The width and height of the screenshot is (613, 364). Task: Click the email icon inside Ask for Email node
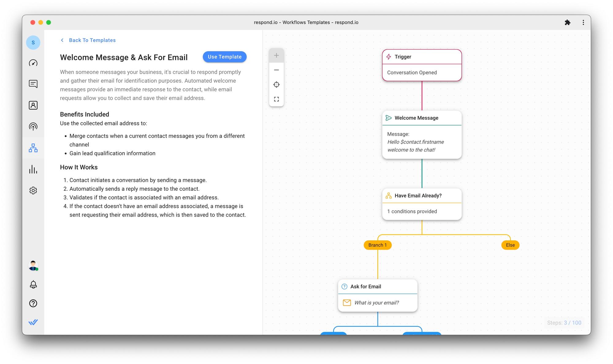point(347,302)
